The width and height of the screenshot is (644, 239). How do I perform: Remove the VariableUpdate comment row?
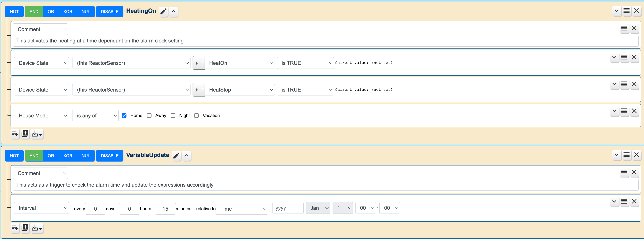[634, 172]
